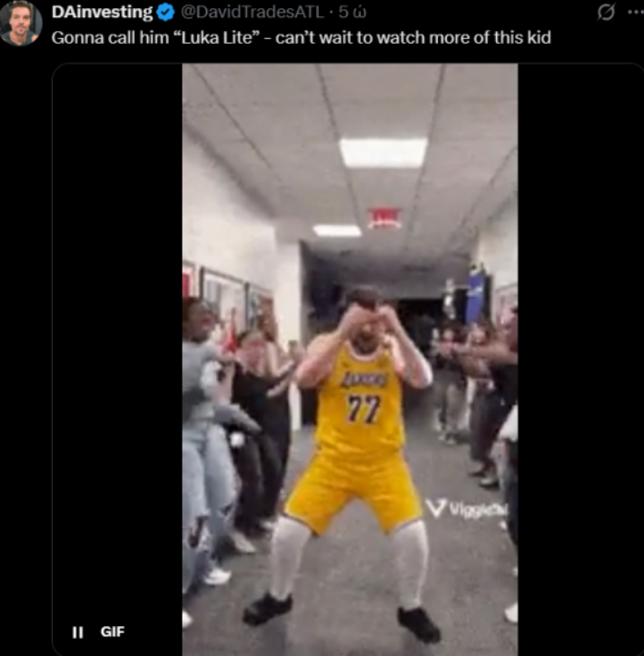This screenshot has height=656, width=644.
Task: Open the three-dot more options menu
Action: (x=633, y=13)
